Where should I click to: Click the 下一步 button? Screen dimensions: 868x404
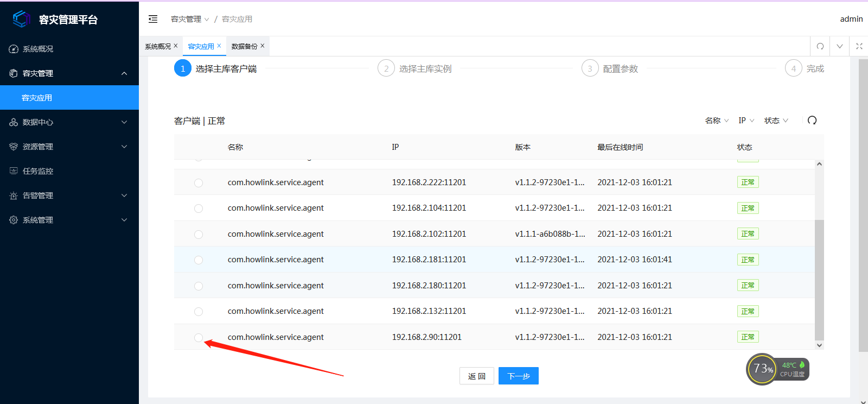click(x=519, y=376)
